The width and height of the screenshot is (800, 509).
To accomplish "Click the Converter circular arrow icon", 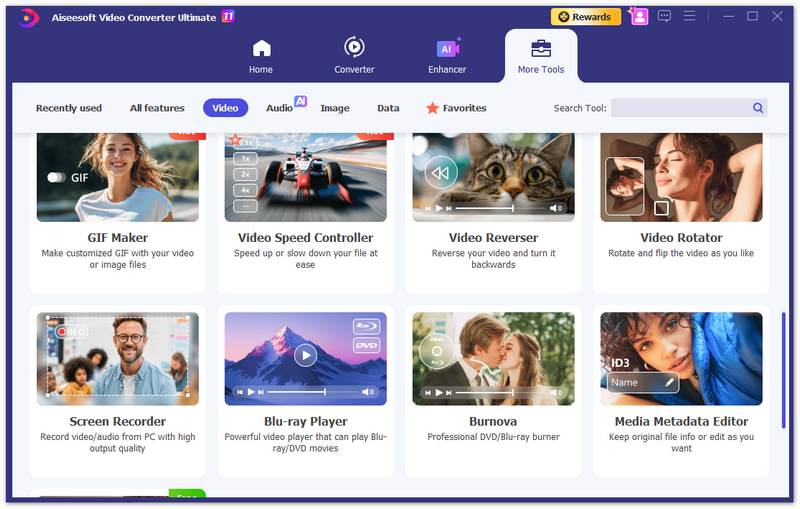I will (x=354, y=47).
